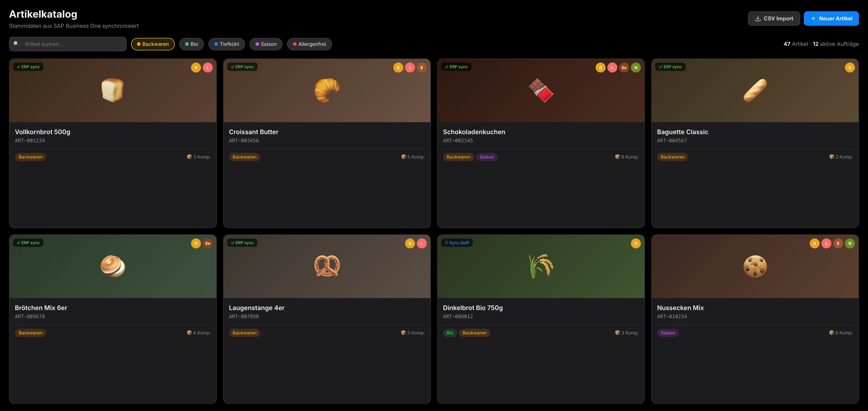Open the CSV Import dialog

click(x=774, y=19)
